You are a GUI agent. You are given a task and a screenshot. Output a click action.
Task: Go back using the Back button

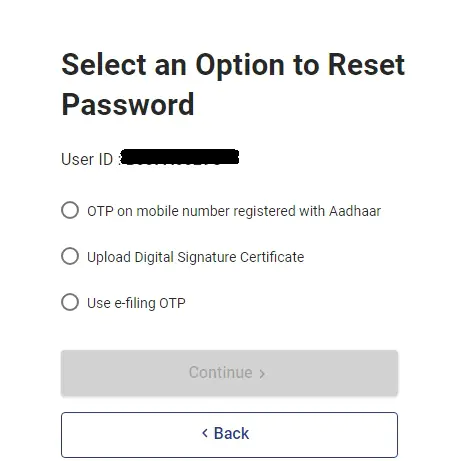pyautogui.click(x=229, y=435)
